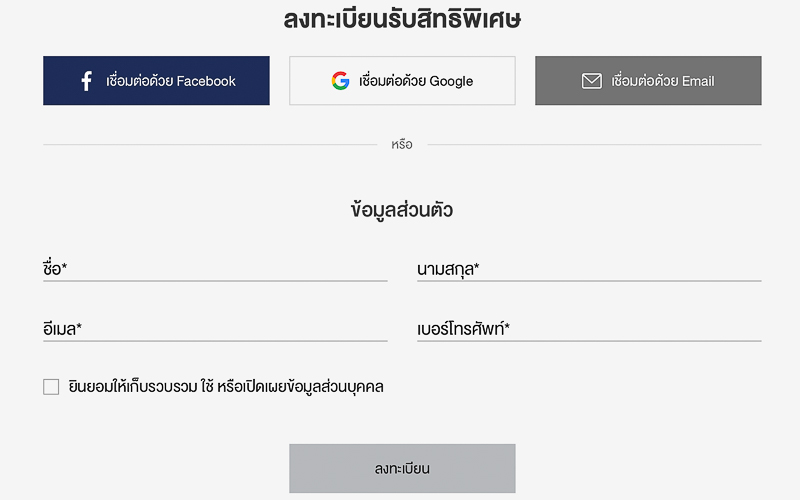Click the "หรือ" divider text
This screenshot has height=500, width=800.
pyautogui.click(x=401, y=145)
